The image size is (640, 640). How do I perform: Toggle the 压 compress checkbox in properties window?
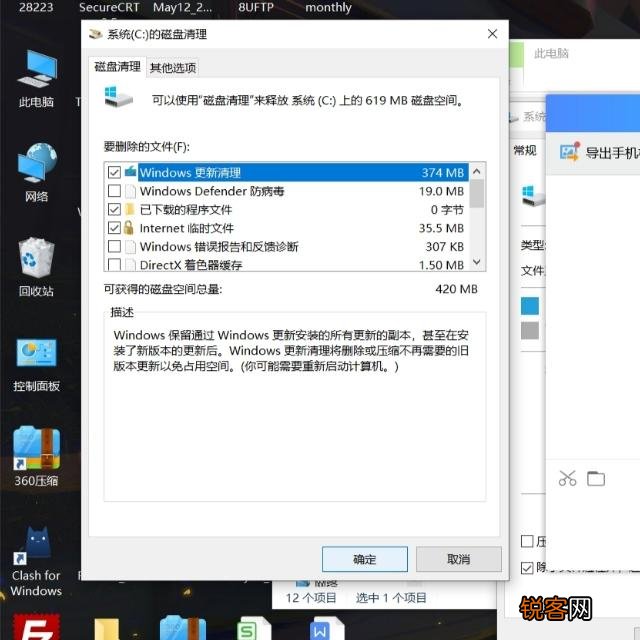click(527, 541)
